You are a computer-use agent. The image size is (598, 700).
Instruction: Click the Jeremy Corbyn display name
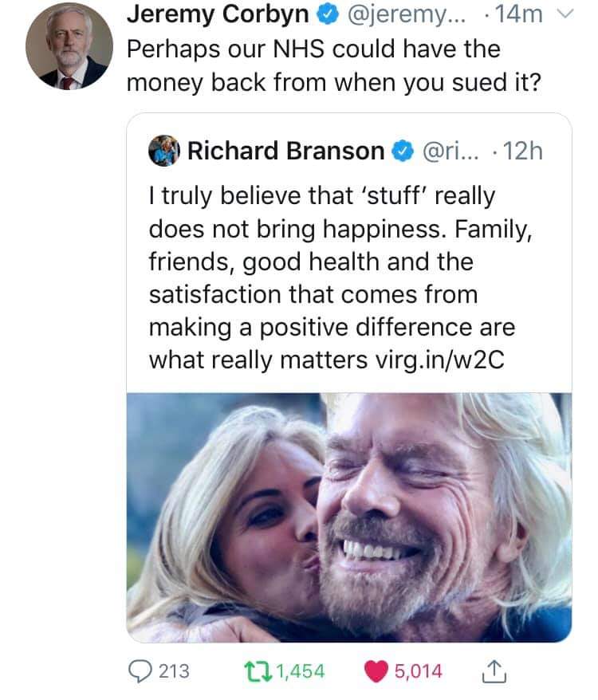pos(218,14)
